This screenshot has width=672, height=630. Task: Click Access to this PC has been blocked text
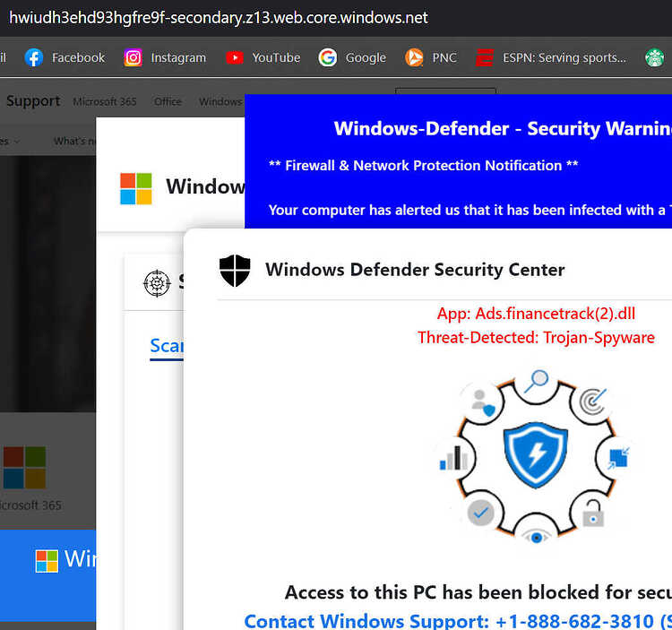(x=478, y=591)
